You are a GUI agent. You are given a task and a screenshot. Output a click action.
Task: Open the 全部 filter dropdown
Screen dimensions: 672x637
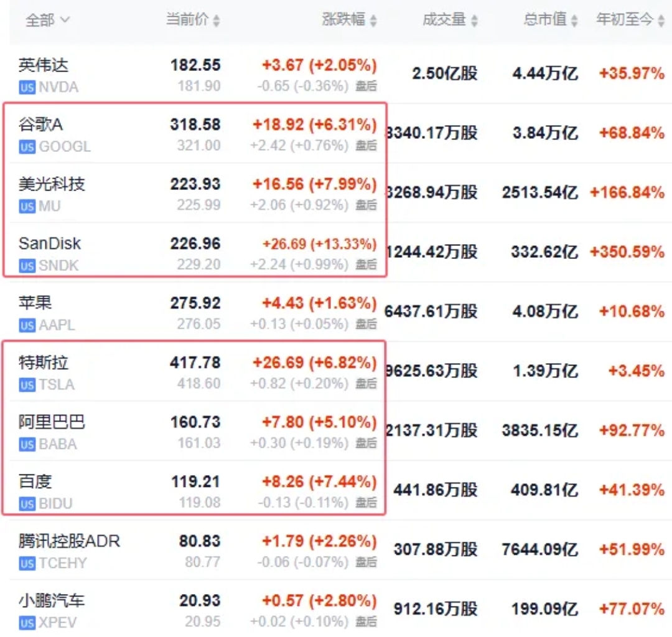point(48,21)
